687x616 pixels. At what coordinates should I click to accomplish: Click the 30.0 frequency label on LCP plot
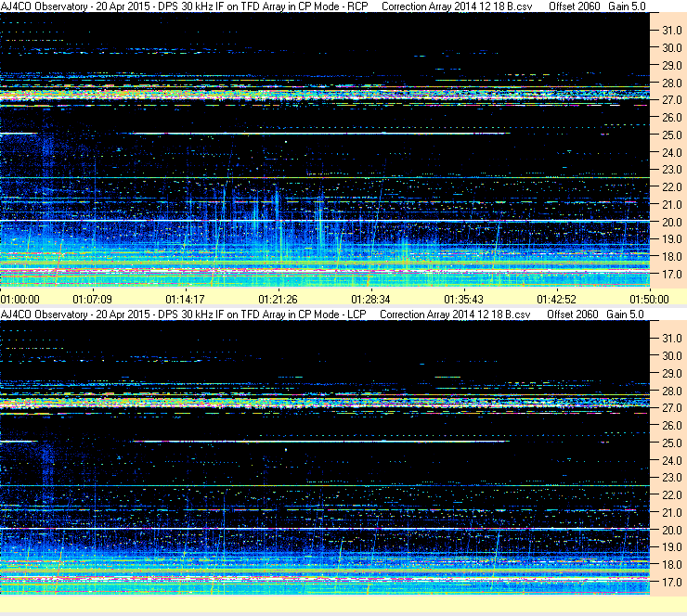tap(672, 356)
